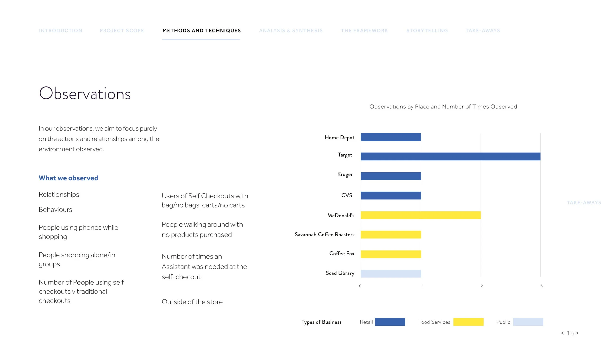Click the Public light-blue legend swatch

pos(528,322)
